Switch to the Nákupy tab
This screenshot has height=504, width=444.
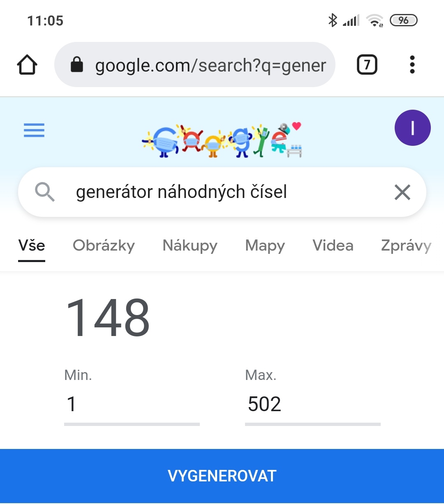tap(190, 246)
